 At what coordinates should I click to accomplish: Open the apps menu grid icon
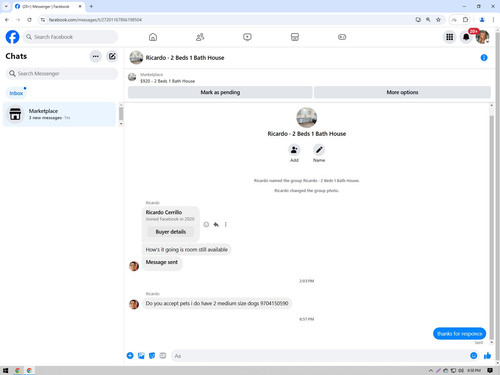[x=450, y=37]
